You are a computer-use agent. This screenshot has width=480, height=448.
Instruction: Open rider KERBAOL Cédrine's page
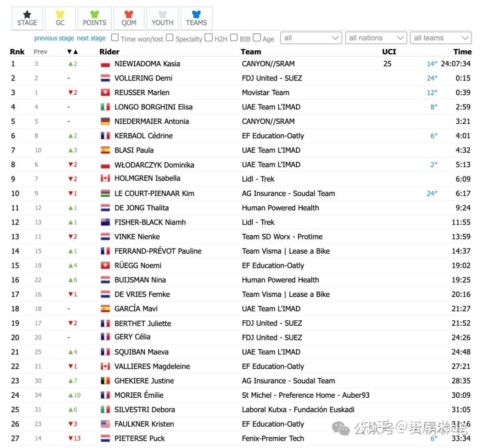click(144, 136)
